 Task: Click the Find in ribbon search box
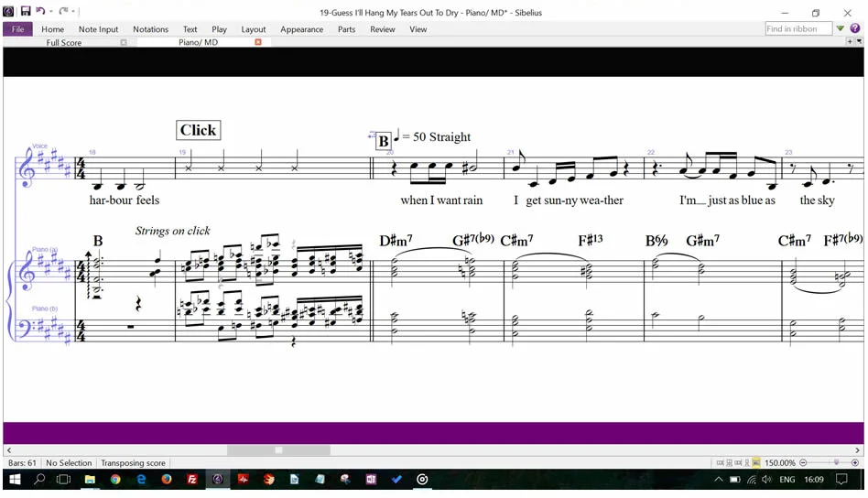tap(798, 28)
